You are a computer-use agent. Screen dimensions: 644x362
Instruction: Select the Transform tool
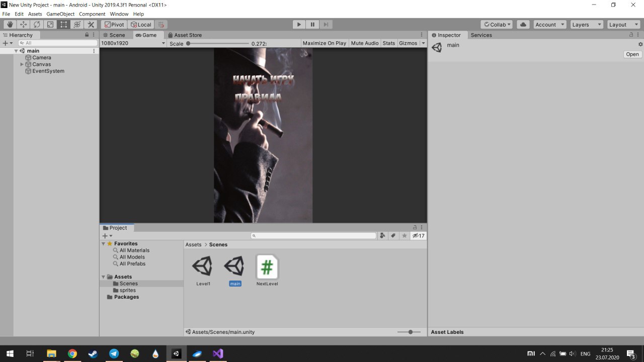click(x=77, y=25)
